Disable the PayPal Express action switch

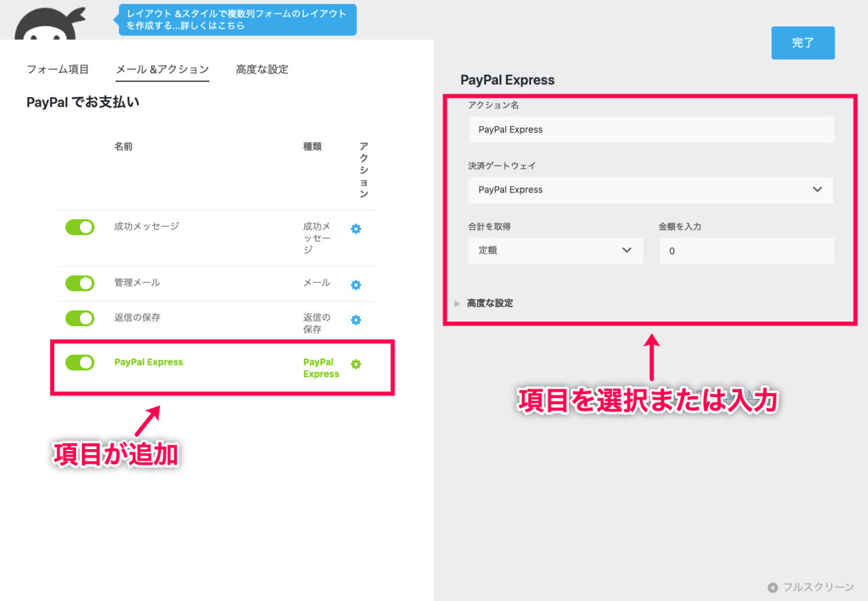pos(79,362)
